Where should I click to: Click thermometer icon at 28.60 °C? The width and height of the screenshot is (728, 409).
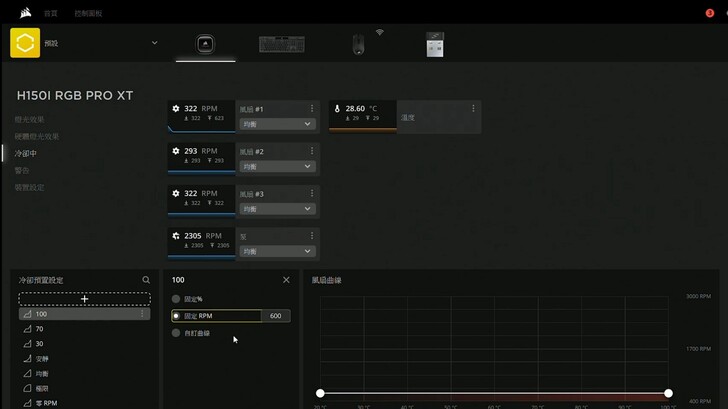[337, 109]
